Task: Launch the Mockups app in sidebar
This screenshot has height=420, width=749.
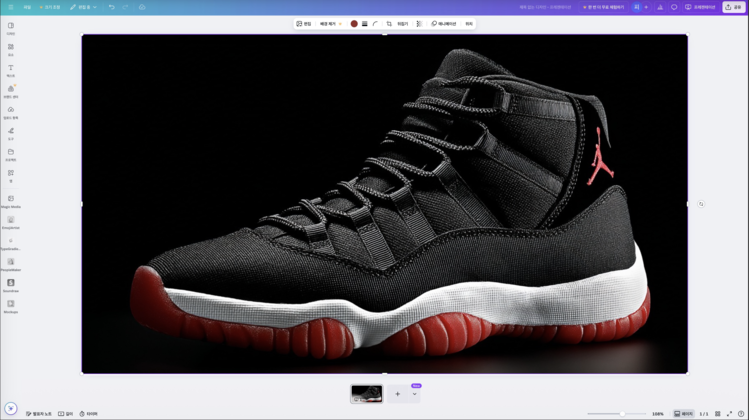Action: [11, 306]
